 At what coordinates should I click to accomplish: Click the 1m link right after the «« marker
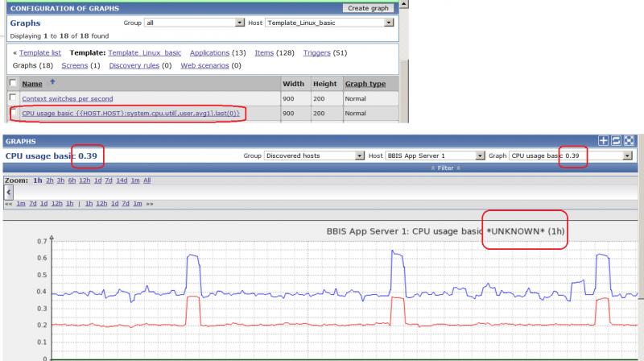click(21, 204)
